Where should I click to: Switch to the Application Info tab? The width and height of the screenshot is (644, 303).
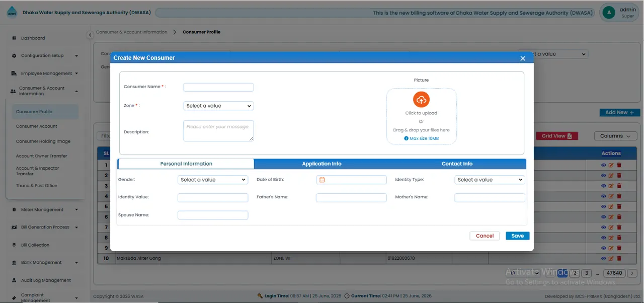tap(321, 164)
